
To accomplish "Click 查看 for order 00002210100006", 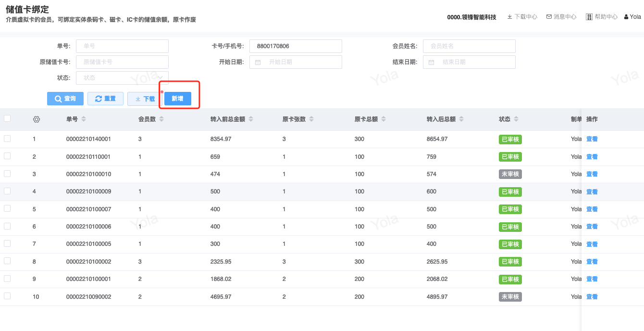I will (x=592, y=227).
